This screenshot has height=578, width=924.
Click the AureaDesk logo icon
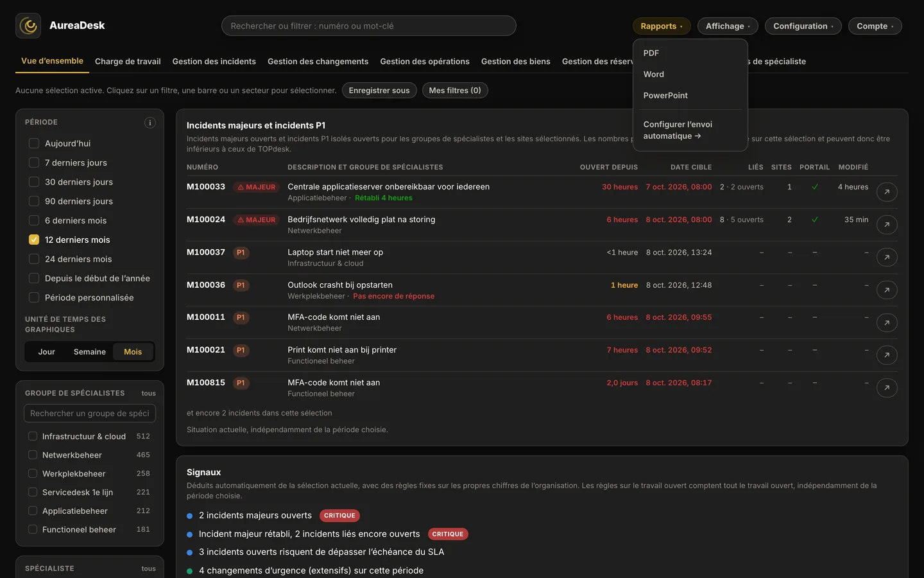point(28,26)
